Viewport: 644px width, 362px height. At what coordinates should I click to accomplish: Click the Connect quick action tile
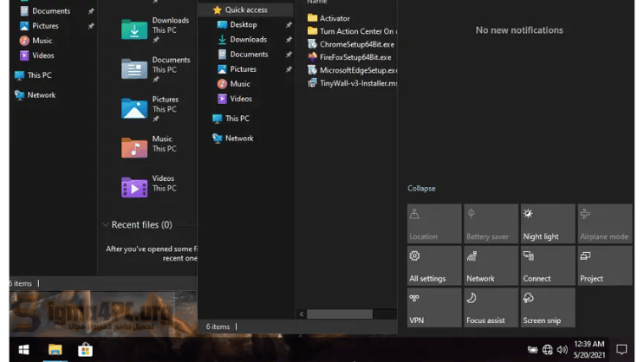548,266
